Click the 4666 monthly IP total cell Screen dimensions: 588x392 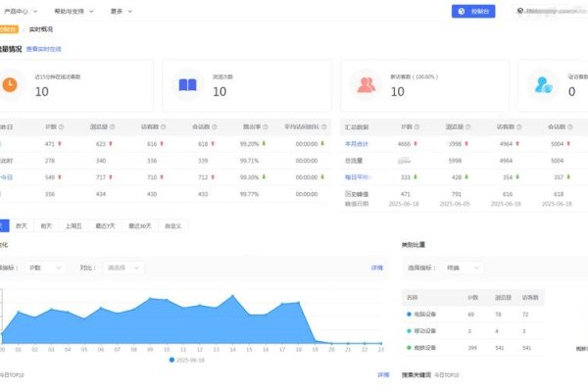click(404, 144)
